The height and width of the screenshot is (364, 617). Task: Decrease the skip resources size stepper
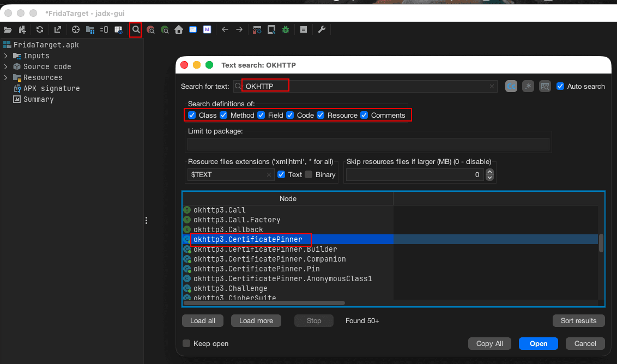(x=489, y=178)
